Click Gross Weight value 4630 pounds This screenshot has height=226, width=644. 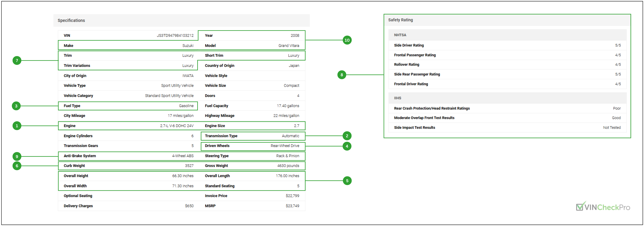pos(288,166)
